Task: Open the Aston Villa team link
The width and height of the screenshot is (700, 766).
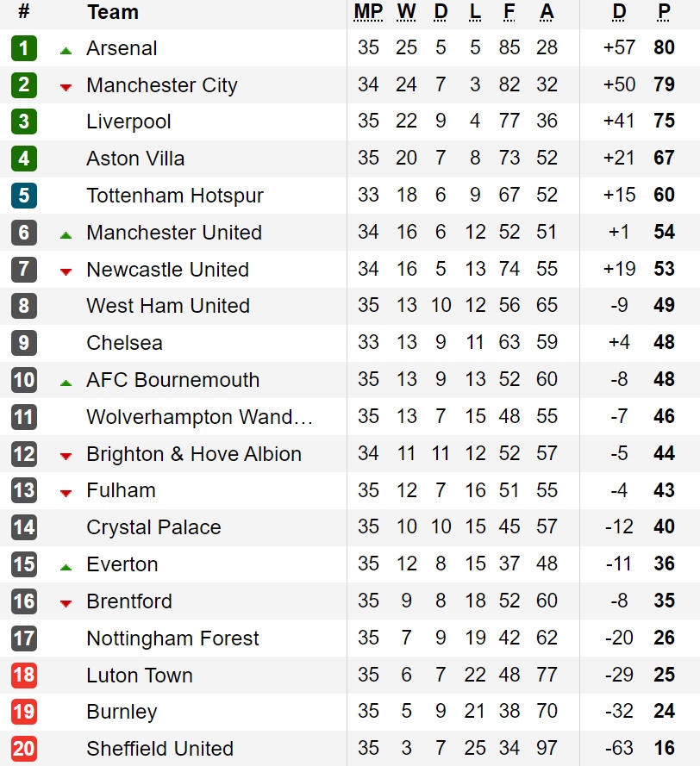Action: [x=135, y=159]
